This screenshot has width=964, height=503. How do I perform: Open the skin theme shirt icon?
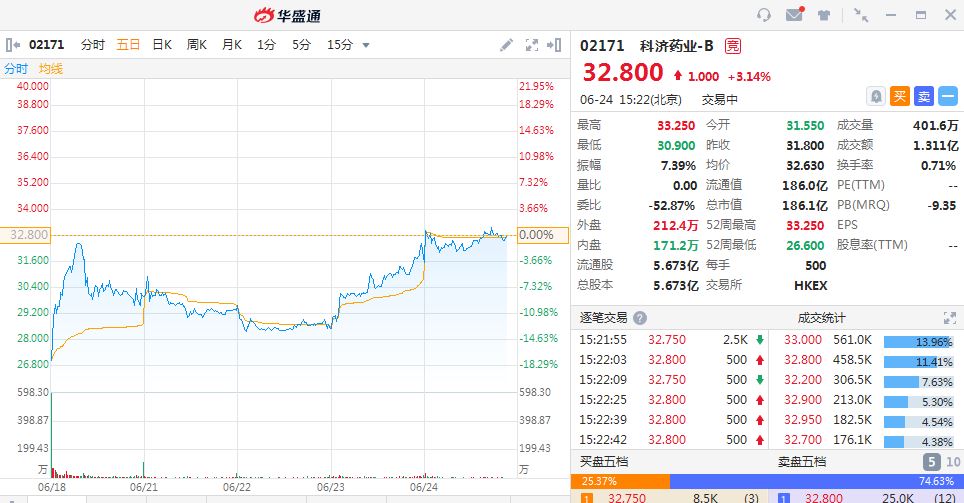click(x=824, y=15)
